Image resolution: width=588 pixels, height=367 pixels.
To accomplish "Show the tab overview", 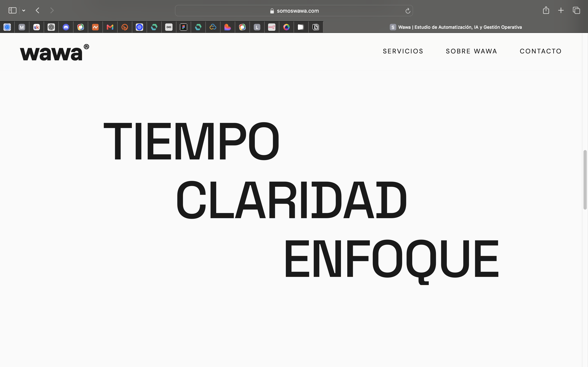I will click(x=576, y=10).
